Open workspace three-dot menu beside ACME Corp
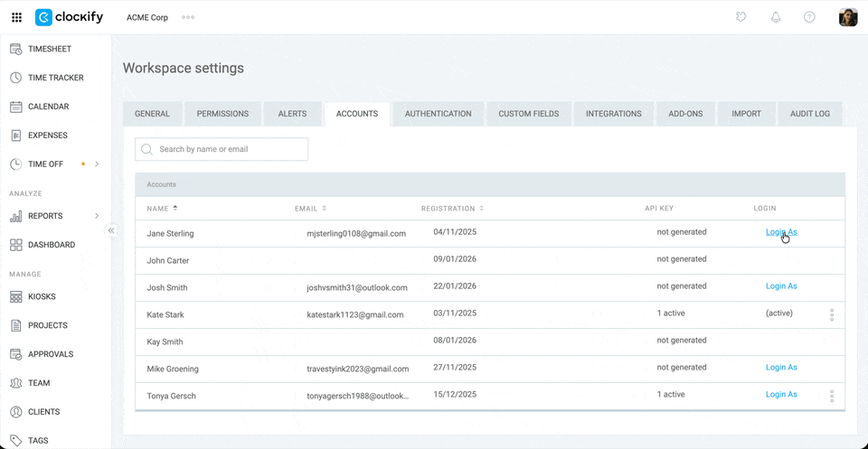The width and height of the screenshot is (868, 449). click(x=188, y=17)
